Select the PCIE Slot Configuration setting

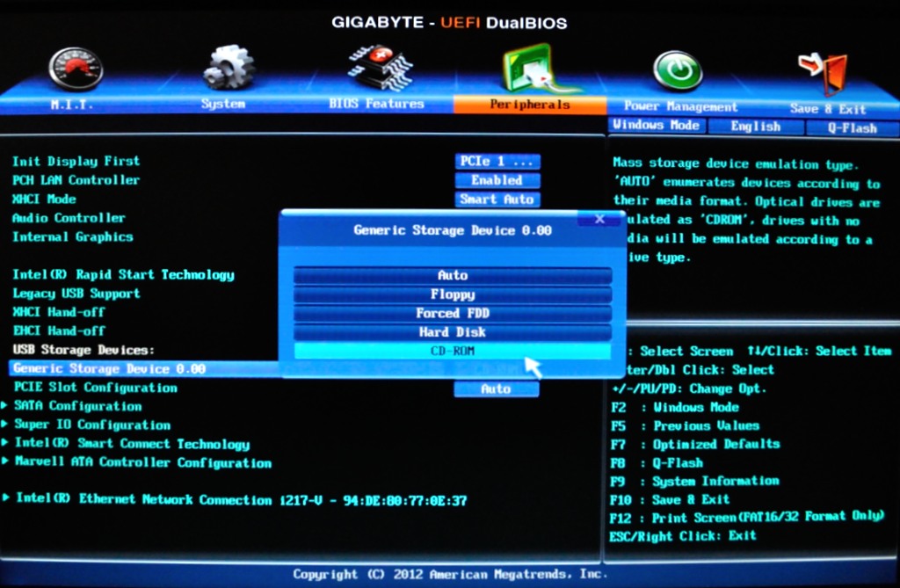95,388
